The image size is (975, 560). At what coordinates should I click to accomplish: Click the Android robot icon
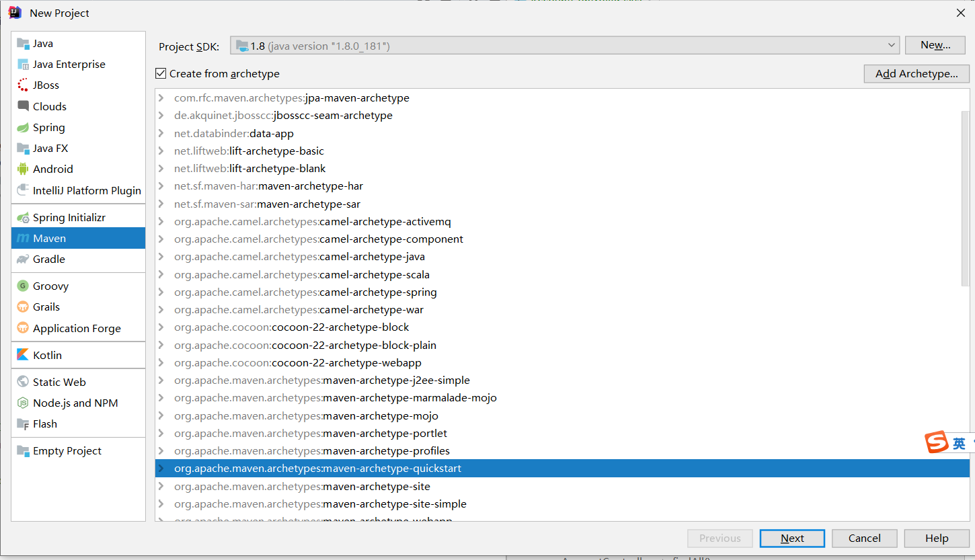[23, 169]
